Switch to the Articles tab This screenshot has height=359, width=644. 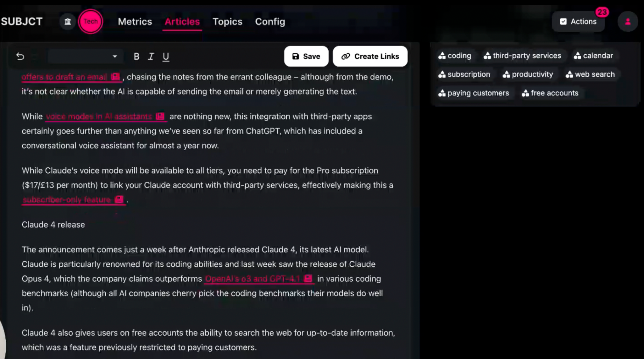pyautogui.click(x=182, y=21)
